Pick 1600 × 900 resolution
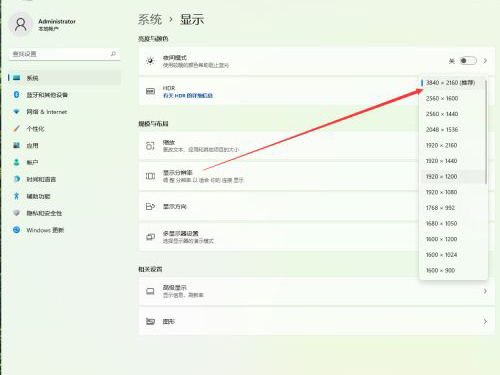This screenshot has height=375, width=500. coord(452,270)
